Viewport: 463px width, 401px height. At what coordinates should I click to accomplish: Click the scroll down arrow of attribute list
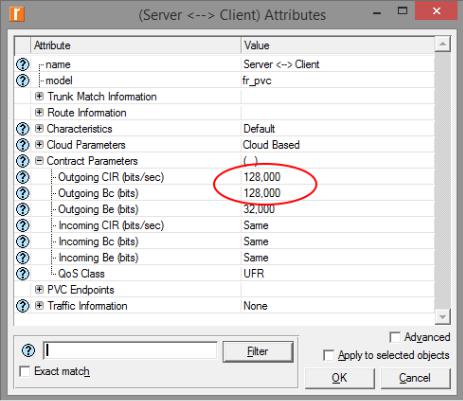[443, 317]
